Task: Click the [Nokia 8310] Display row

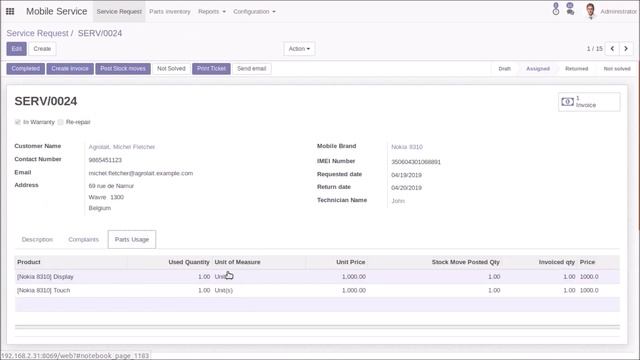Action: tap(317, 277)
